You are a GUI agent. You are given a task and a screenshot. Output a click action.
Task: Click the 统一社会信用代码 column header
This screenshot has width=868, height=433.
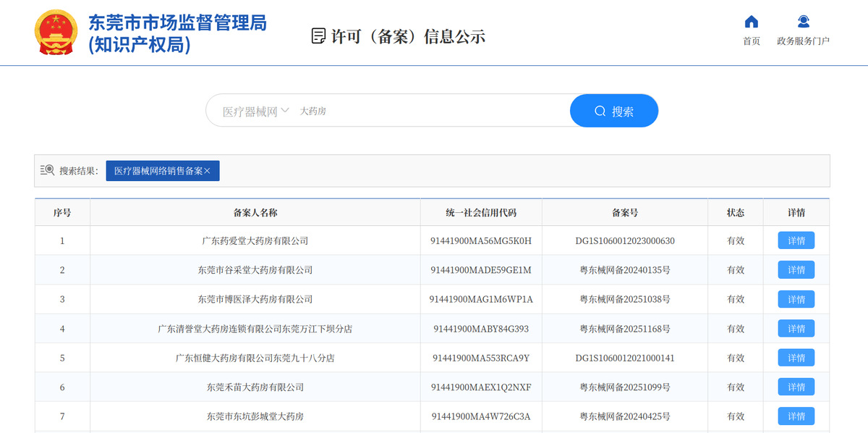coord(481,213)
